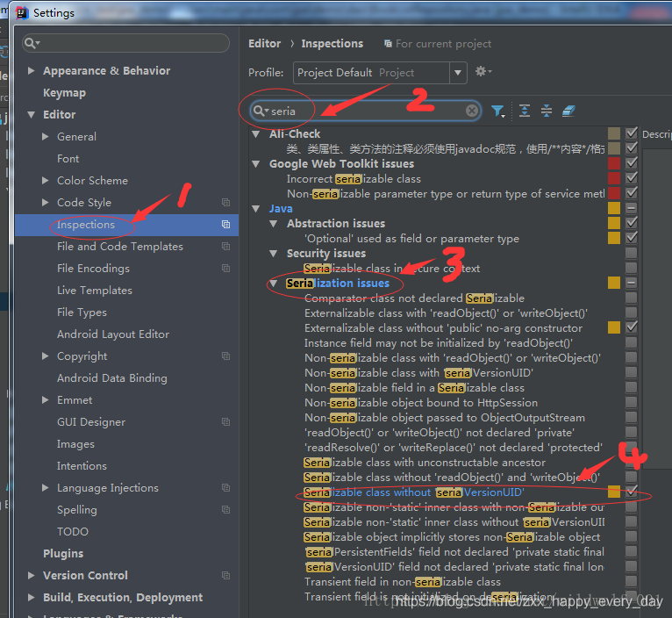Viewport: 672px width, 618px height.
Task: Toggle Google Web Toolkit issues checkbox
Action: click(x=632, y=163)
